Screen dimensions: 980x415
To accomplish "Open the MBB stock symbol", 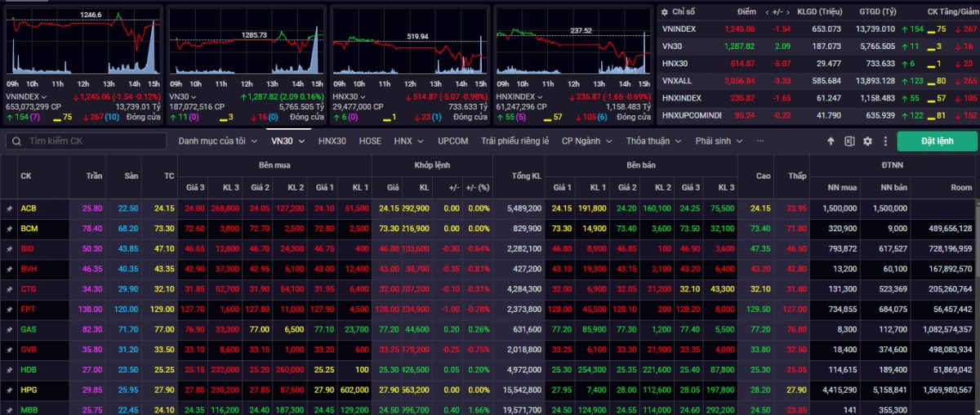I will (x=29, y=409).
